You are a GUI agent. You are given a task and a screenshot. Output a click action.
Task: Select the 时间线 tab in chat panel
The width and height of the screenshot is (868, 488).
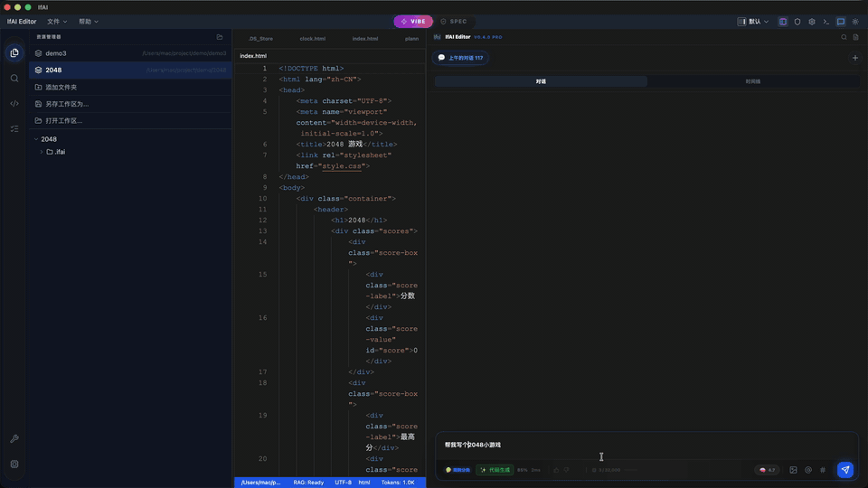(753, 81)
